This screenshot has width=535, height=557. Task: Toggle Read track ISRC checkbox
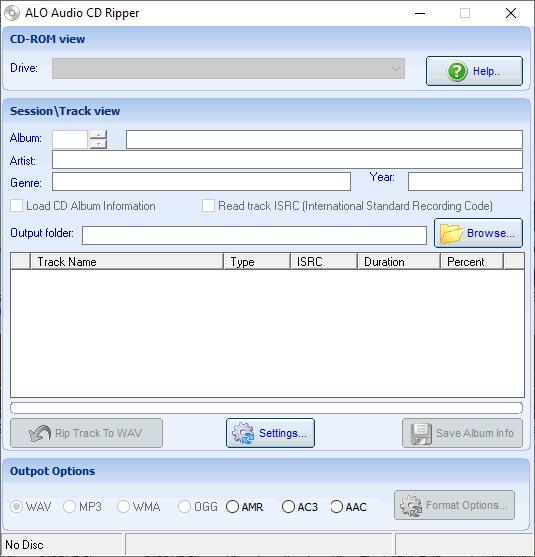(208, 206)
